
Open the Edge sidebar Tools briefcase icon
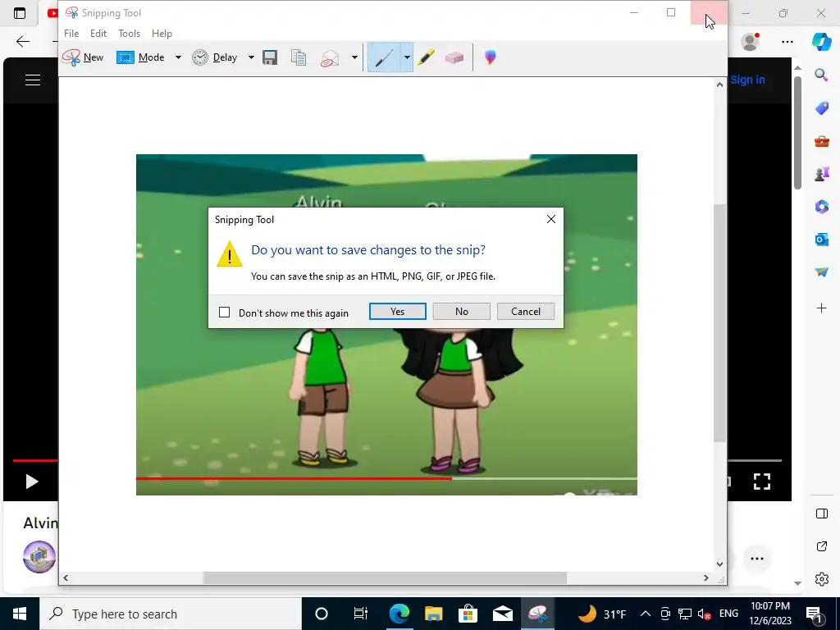pos(821,141)
